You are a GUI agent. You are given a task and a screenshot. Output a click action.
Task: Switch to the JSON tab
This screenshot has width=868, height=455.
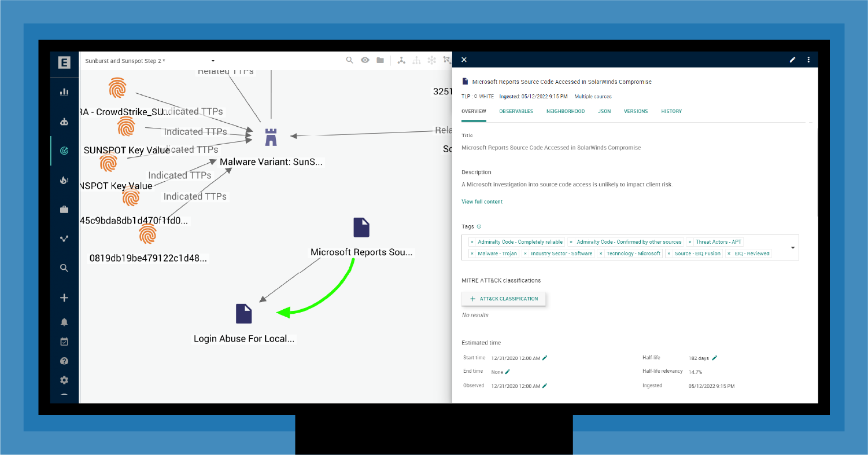point(604,111)
